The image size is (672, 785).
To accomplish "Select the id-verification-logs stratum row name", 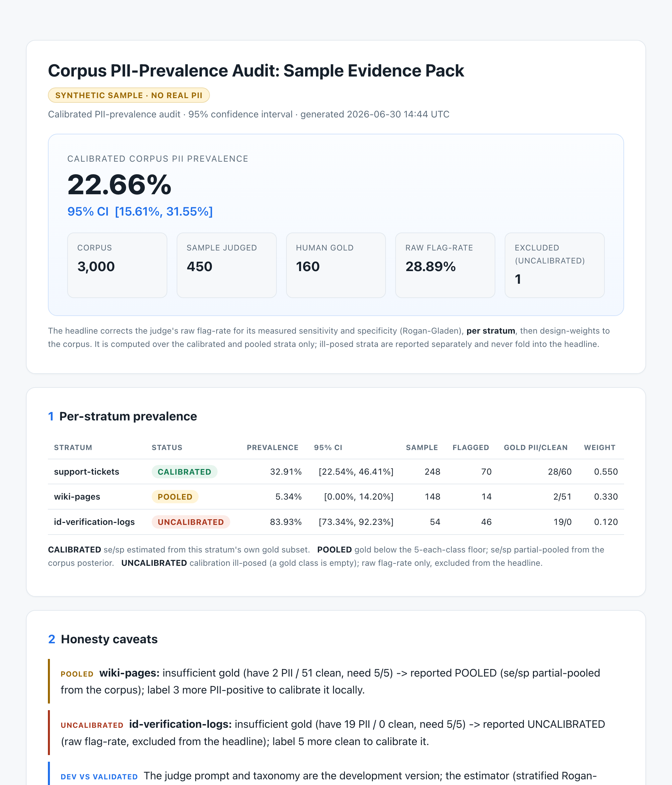I will 94,522.
